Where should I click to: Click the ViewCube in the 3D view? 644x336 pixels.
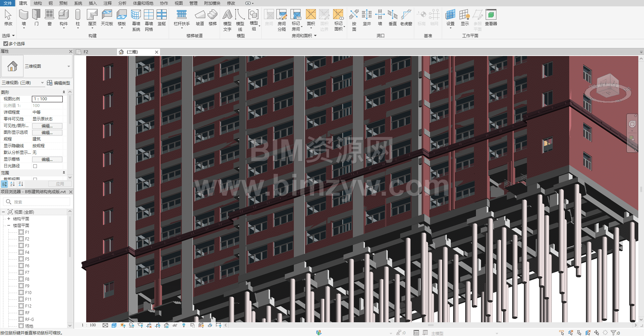607,86
